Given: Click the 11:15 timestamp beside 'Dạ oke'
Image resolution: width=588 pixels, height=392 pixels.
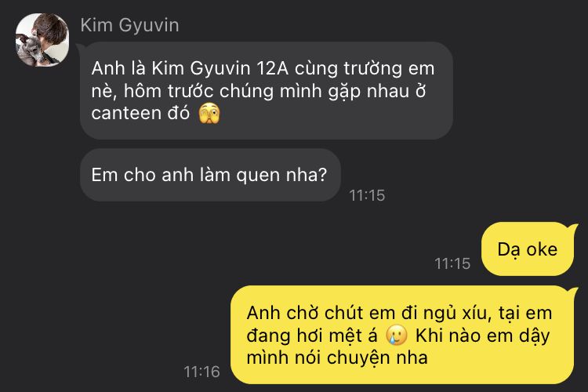Looking at the screenshot, I should pos(452,263).
